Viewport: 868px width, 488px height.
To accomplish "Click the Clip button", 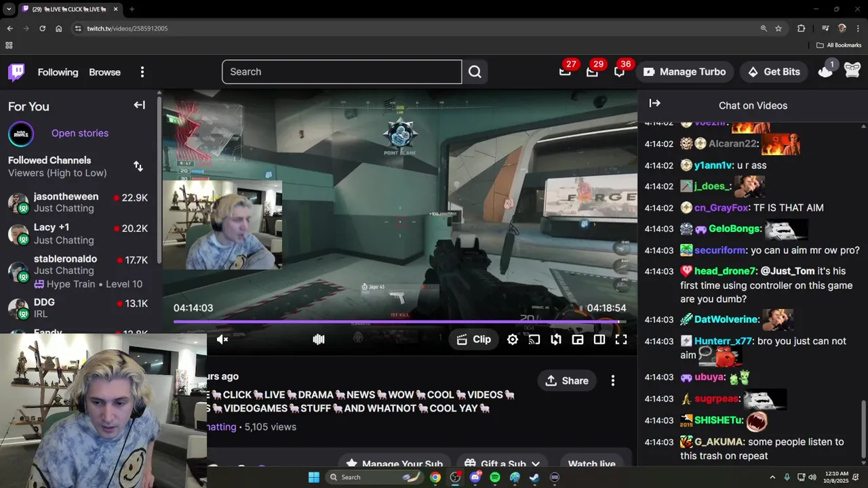I will point(473,340).
